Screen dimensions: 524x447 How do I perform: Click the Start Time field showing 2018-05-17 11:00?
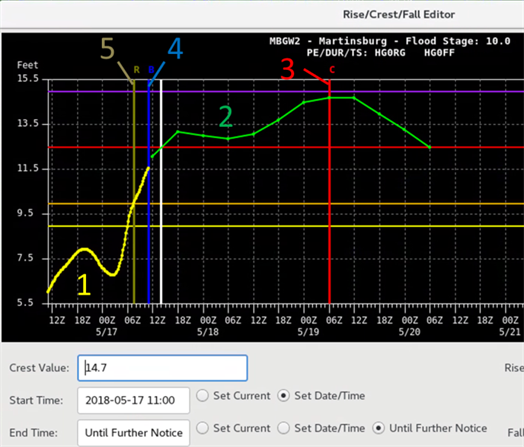click(x=133, y=400)
